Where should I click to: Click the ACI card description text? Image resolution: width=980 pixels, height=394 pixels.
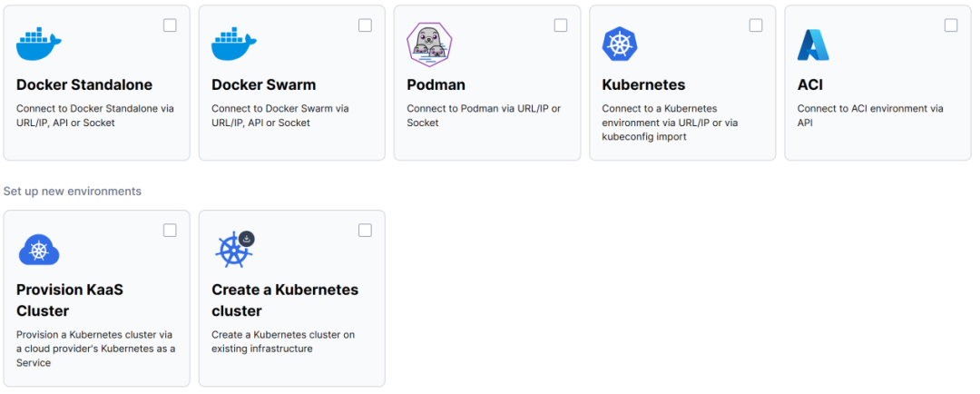(x=870, y=115)
